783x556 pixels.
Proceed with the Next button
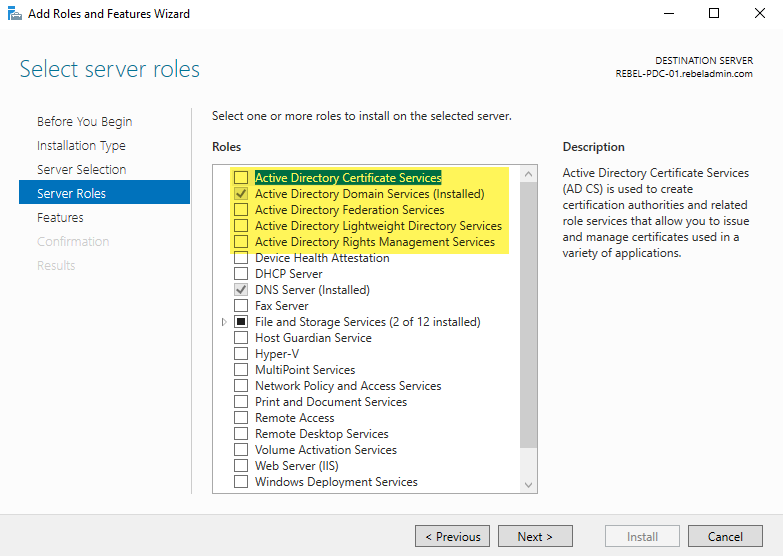point(535,537)
